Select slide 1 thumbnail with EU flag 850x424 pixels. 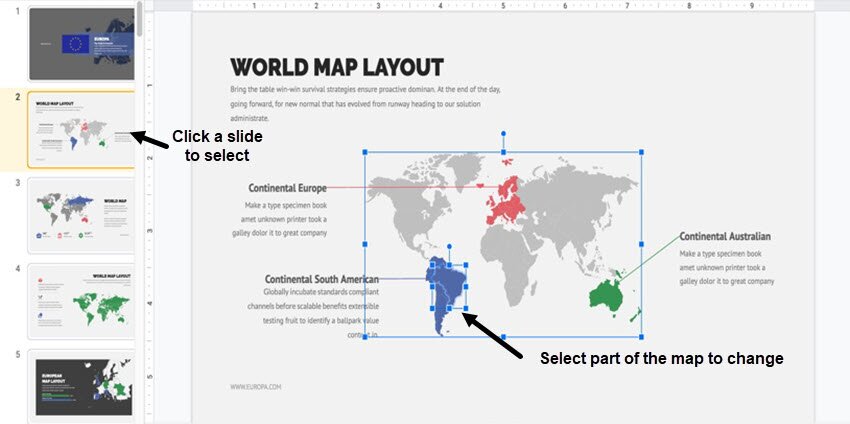tap(81, 44)
